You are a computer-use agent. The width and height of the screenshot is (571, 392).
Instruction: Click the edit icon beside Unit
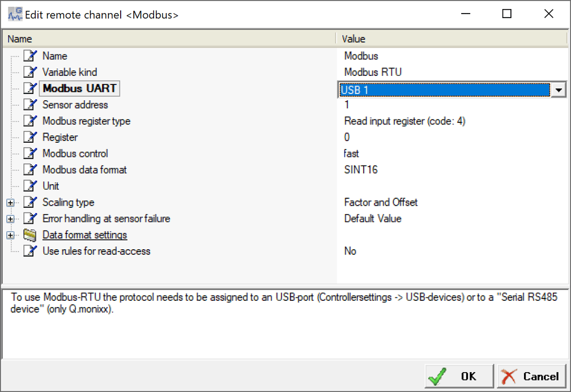click(x=31, y=186)
